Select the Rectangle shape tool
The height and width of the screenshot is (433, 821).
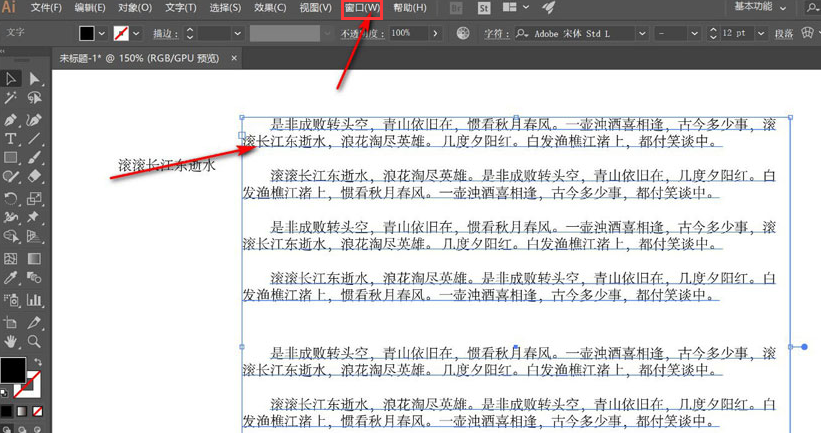(x=11, y=158)
